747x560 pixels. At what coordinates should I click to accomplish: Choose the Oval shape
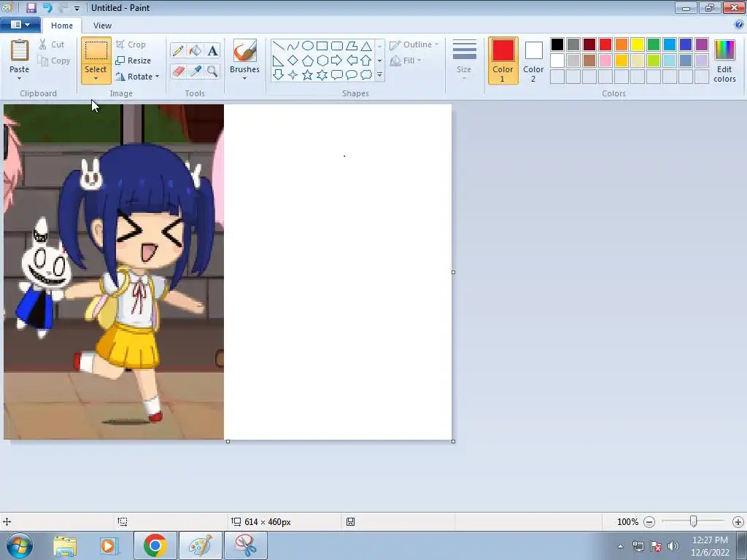pos(308,46)
